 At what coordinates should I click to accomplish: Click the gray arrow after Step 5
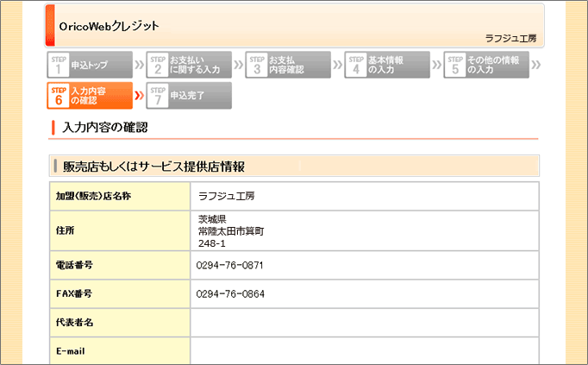pos(536,65)
